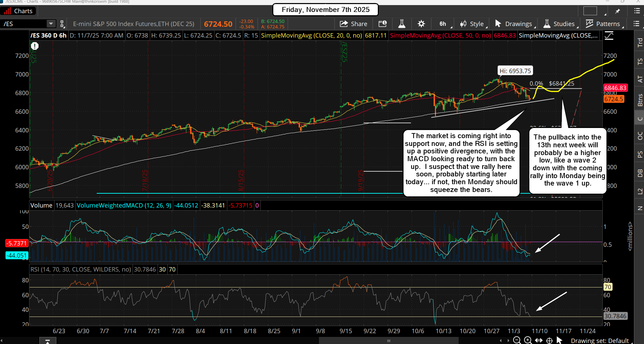Click the /ES symbol input field
Image resolution: width=644 pixels, height=344 pixels.
[24, 24]
